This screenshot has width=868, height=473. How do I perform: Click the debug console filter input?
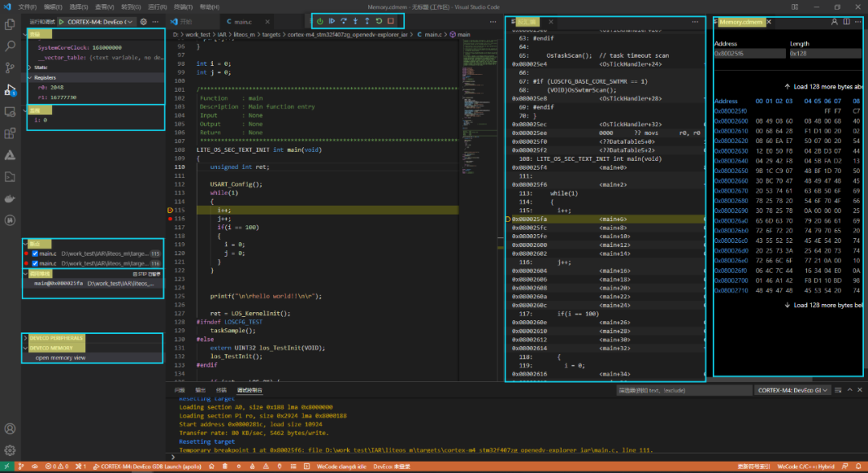(x=683, y=390)
